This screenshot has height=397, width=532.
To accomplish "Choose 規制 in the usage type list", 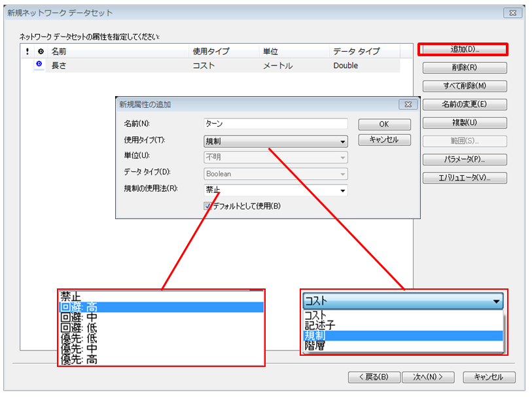I will (x=402, y=335).
